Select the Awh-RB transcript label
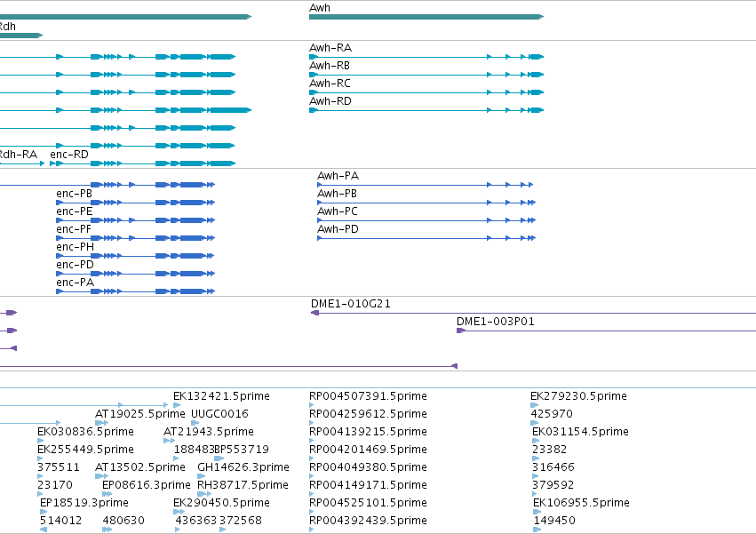This screenshot has height=534, width=756. pyautogui.click(x=330, y=66)
